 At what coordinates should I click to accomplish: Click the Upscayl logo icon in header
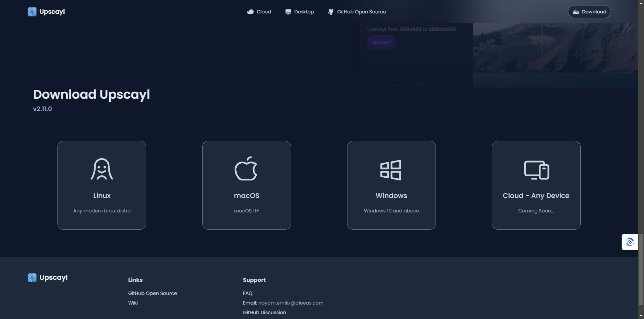coord(32,12)
